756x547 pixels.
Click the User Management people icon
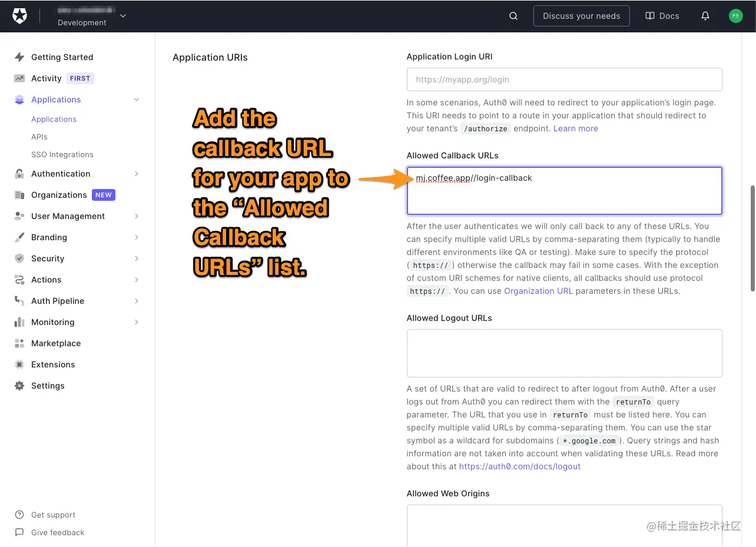19,216
